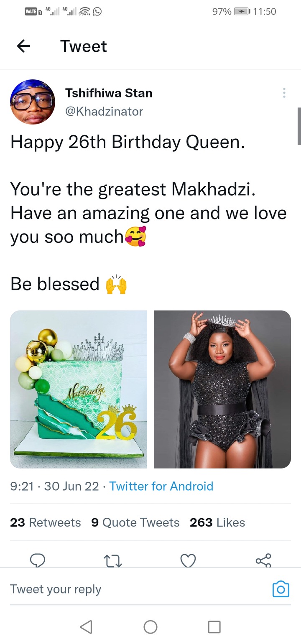Image resolution: width=301 pixels, height=644 pixels.
Task: Tap the Android home circle button
Action: [x=150, y=626]
